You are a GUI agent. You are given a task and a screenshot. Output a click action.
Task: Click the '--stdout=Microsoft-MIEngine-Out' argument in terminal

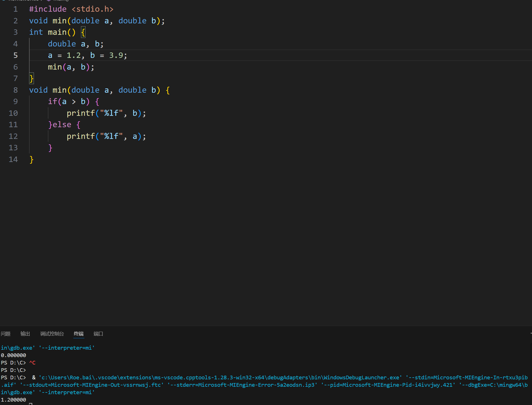coord(92,385)
